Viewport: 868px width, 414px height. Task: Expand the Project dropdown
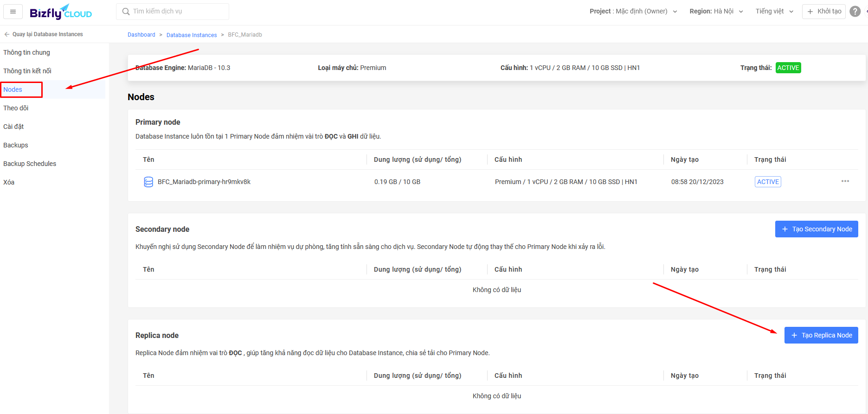(633, 12)
